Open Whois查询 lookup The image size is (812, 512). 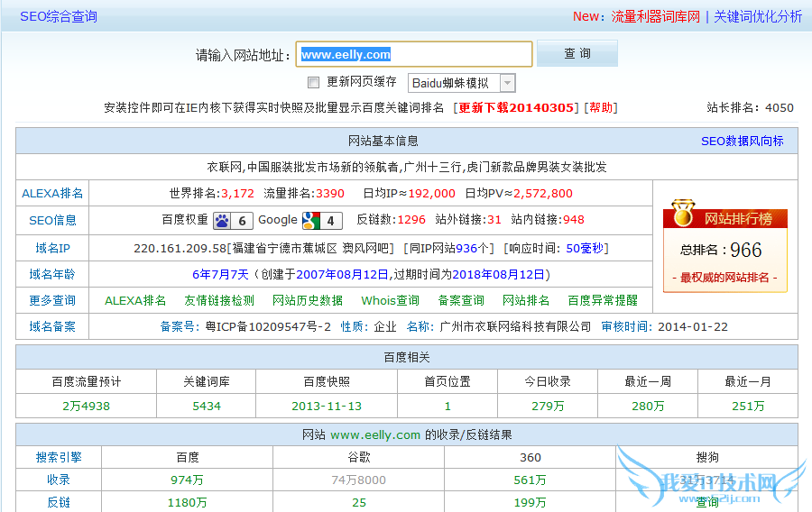tap(390, 300)
